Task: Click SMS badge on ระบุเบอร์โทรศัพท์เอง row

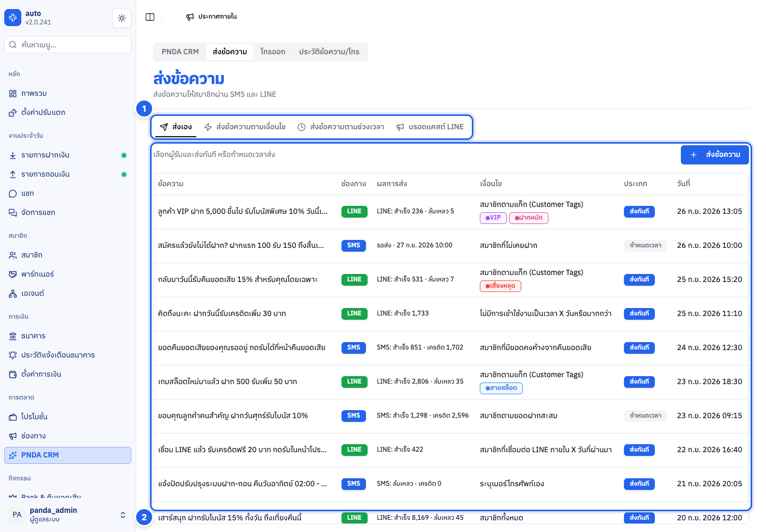Action: (x=354, y=484)
